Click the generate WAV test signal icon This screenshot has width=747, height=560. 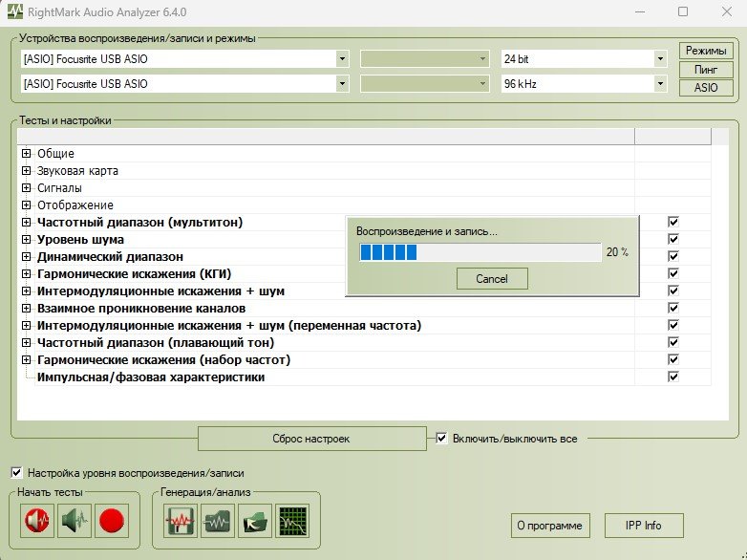(181, 521)
